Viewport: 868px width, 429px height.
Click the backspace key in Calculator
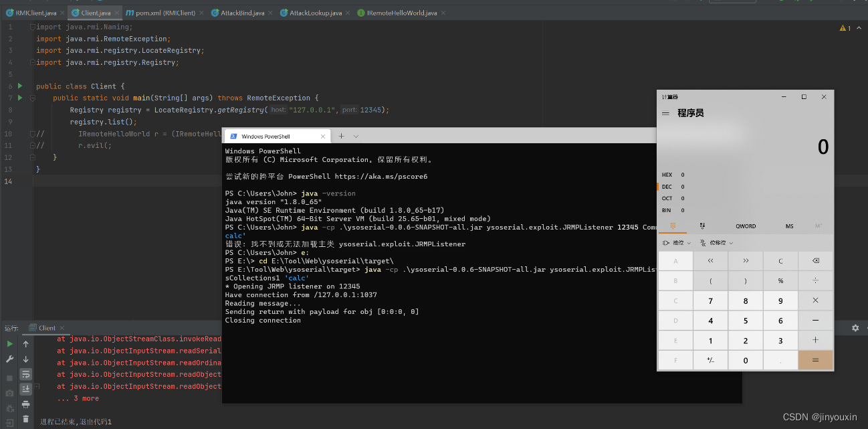815,261
